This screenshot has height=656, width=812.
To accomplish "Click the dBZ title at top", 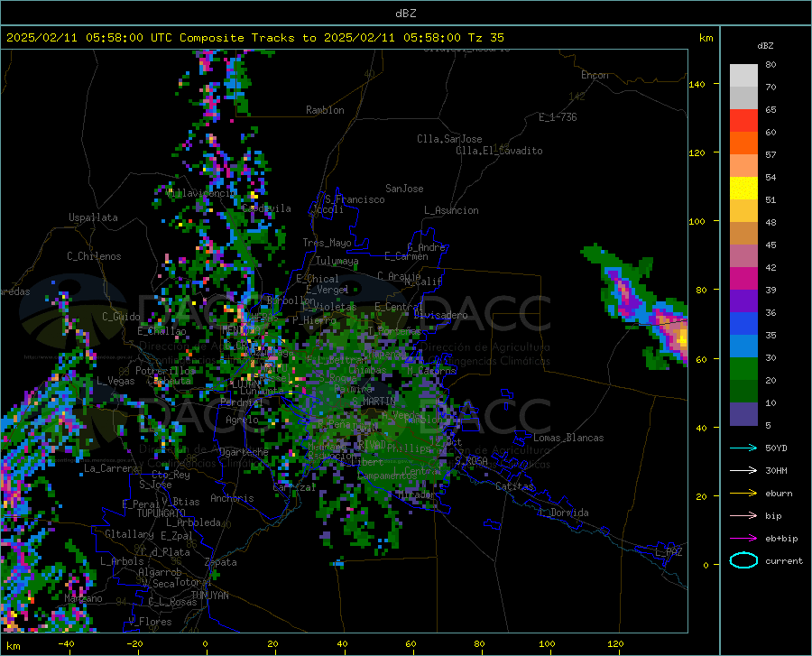I will pyautogui.click(x=405, y=14).
